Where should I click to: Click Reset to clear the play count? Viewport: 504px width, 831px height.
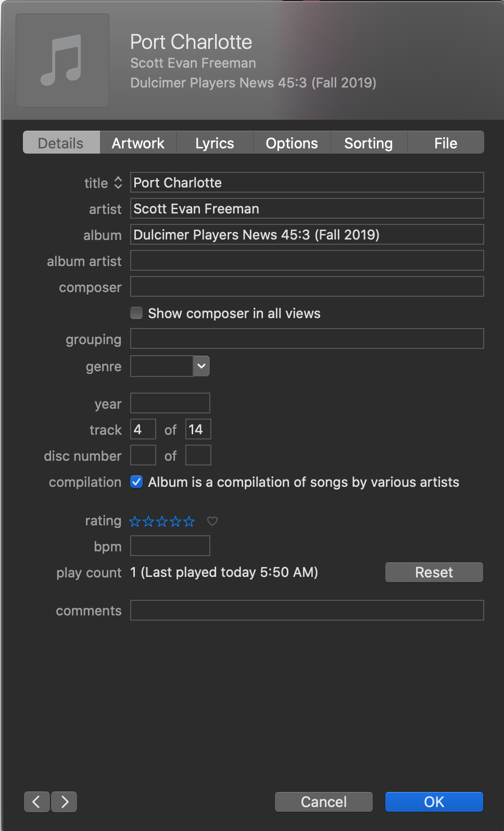click(434, 572)
